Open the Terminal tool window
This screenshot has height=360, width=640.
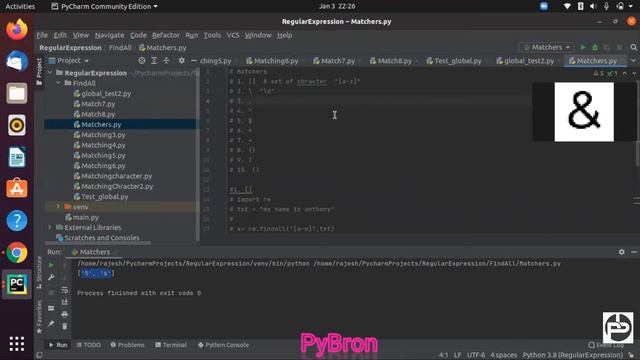coord(171,345)
